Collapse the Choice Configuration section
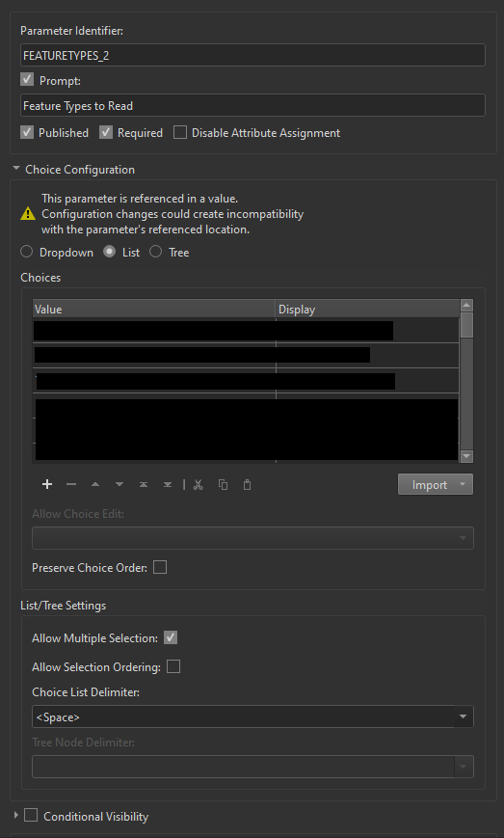This screenshot has width=504, height=838. [16, 169]
